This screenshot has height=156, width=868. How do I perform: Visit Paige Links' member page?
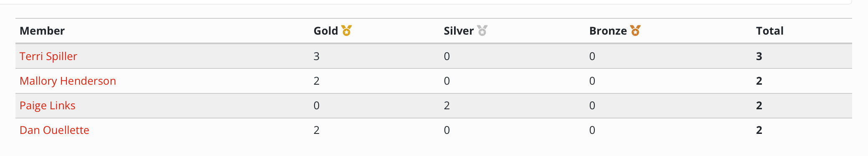pyautogui.click(x=48, y=106)
